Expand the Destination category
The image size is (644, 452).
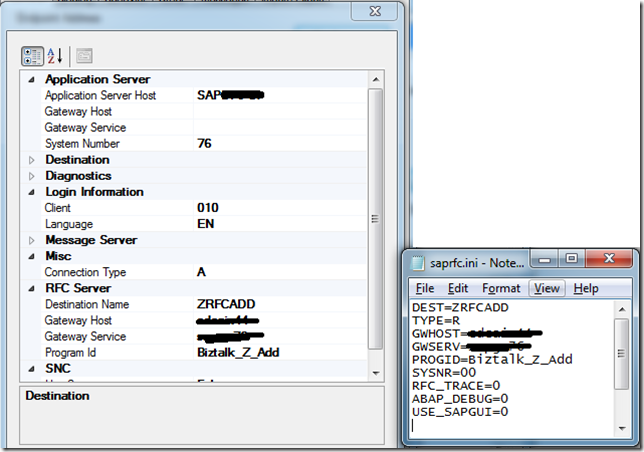(x=32, y=160)
